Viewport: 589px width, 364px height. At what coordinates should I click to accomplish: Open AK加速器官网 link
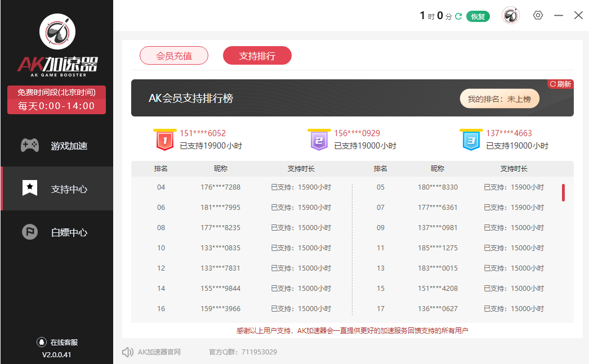tap(159, 352)
